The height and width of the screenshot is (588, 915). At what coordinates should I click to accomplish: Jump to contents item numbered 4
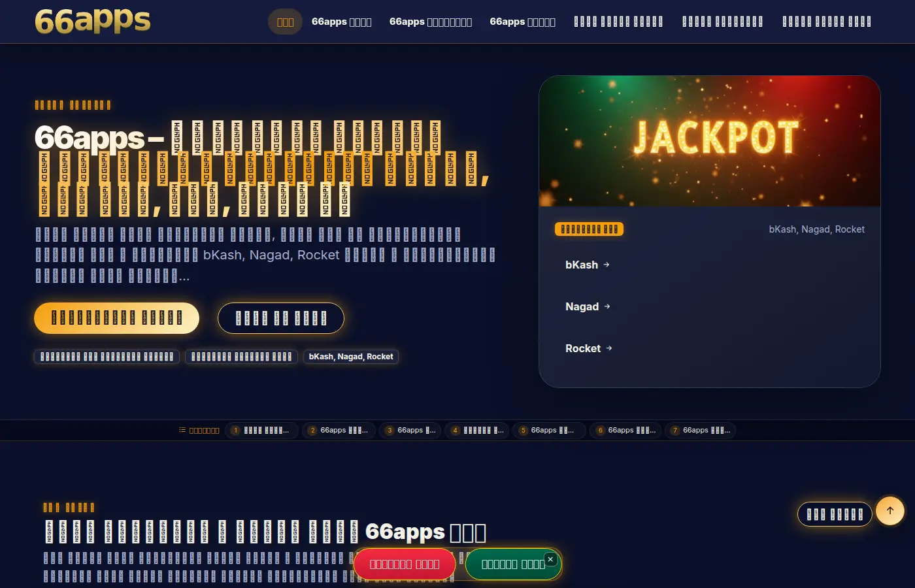(478, 430)
